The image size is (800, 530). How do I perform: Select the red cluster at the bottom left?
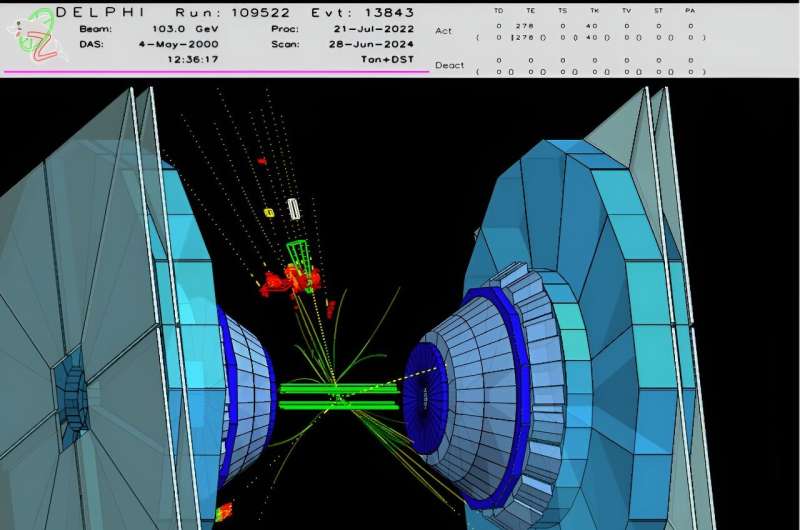click(x=222, y=512)
